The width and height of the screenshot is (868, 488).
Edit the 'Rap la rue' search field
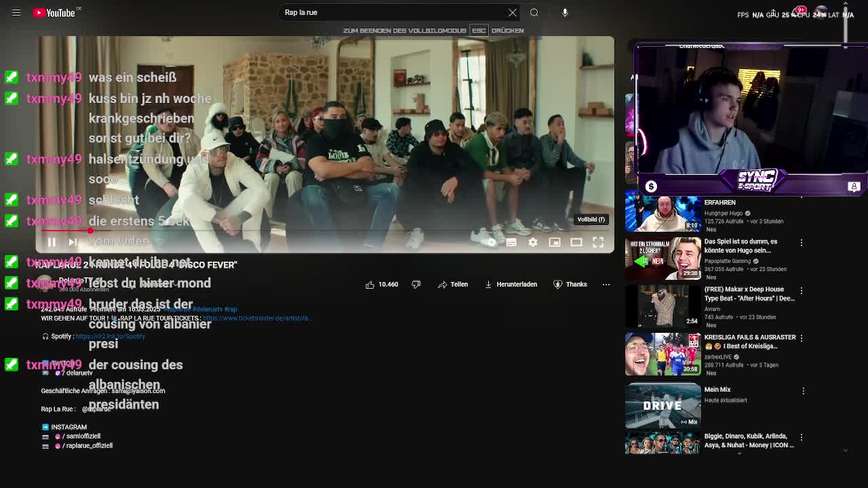click(393, 12)
